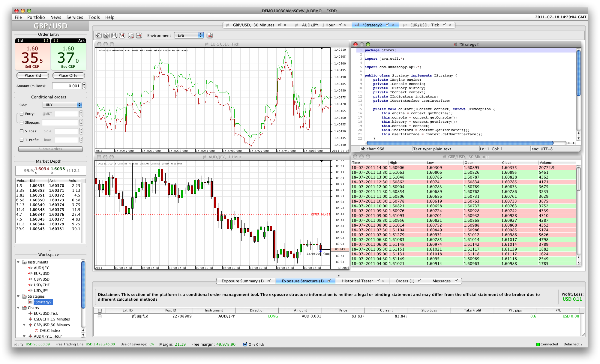Viewport: 600px width, 364px height.
Task: Click the EUR/USD Tick chart tab
Action: point(429,25)
